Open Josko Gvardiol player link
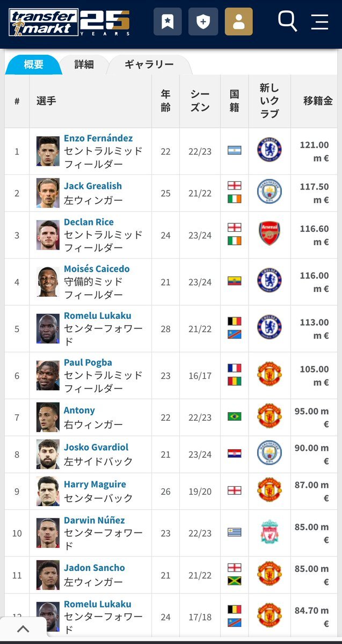Screen dimensions: 342x644 click(96, 447)
